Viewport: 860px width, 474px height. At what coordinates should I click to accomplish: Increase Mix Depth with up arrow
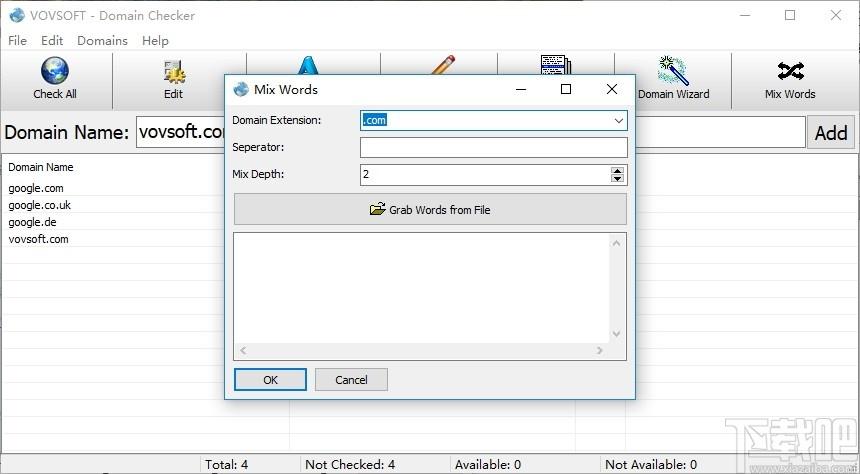(x=618, y=171)
